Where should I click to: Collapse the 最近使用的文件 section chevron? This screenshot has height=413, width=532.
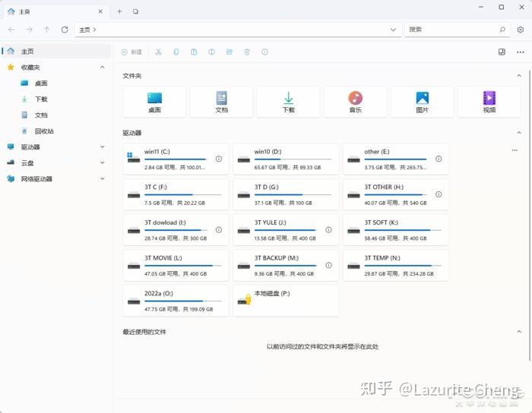(x=519, y=331)
